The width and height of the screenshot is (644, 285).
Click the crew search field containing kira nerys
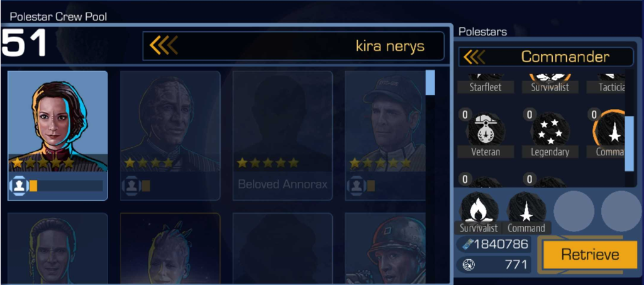pos(293,45)
